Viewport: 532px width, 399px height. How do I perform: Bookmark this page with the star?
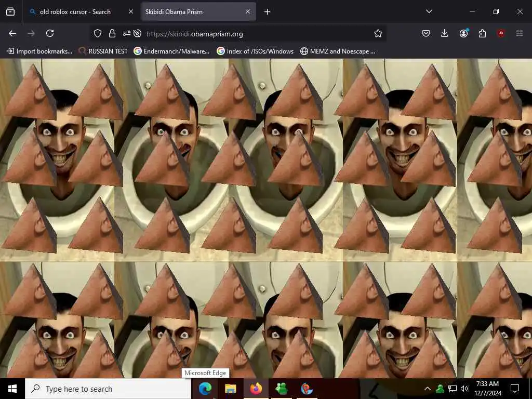tap(378, 33)
